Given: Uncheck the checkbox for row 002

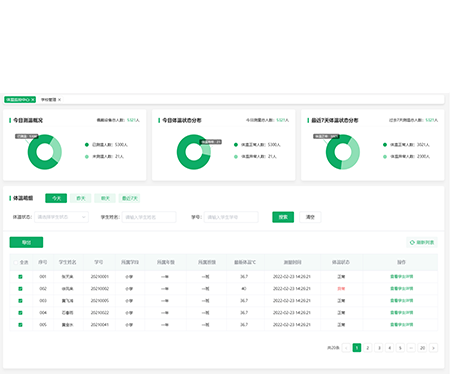Looking at the screenshot, I should pos(20,289).
